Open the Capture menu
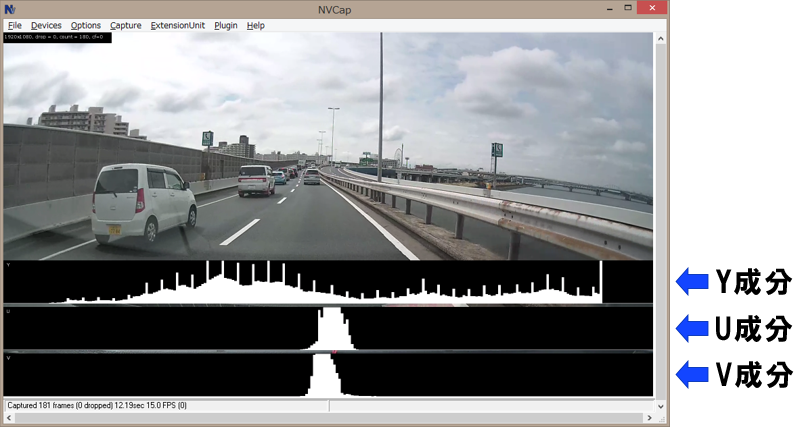This screenshot has height=427, width=800. [126, 25]
